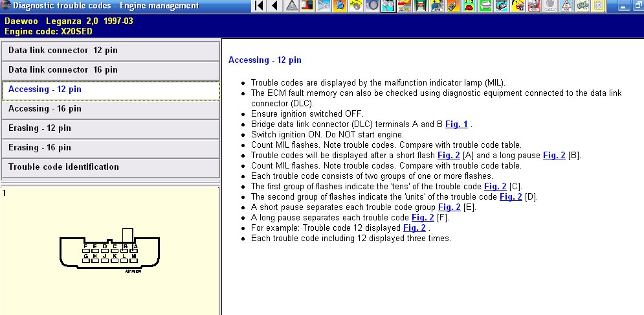Image resolution: width=644 pixels, height=315 pixels.
Task: Click 'Fig. 2' link in the example line
Action: pyautogui.click(x=414, y=228)
